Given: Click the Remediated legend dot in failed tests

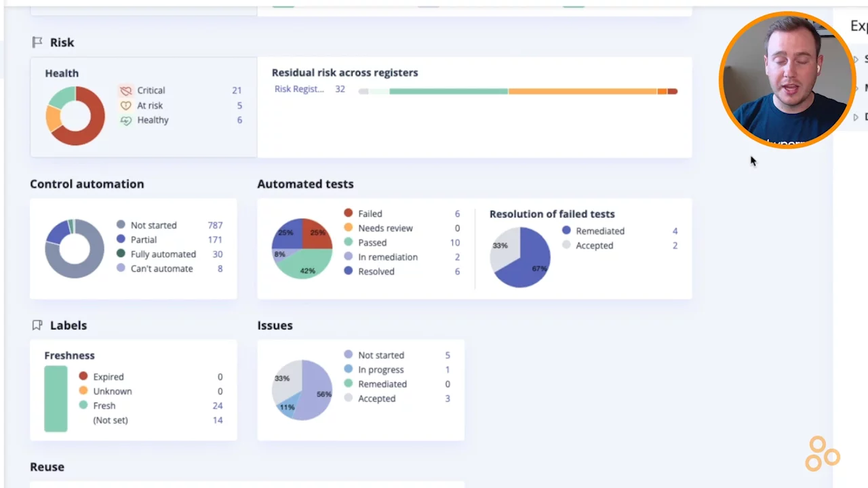Looking at the screenshot, I should (x=566, y=231).
